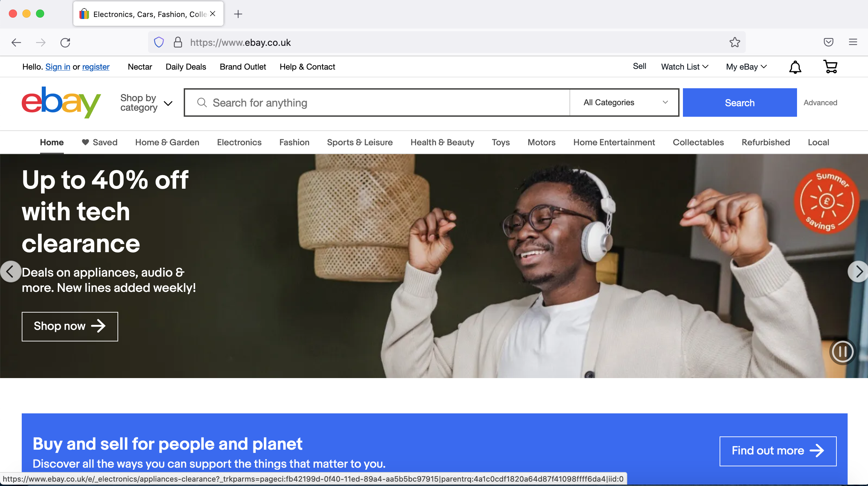This screenshot has width=868, height=486.
Task: Open the Firefox hamburger menu
Action: [853, 42]
